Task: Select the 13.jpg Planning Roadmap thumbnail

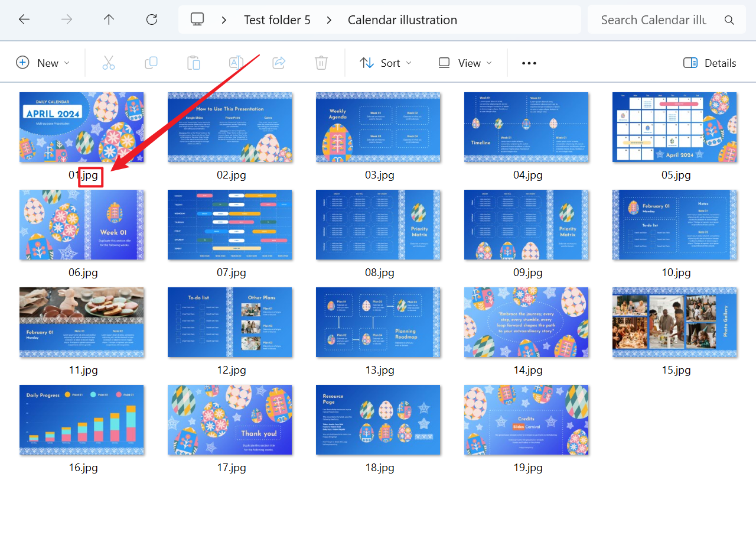Action: coord(378,322)
